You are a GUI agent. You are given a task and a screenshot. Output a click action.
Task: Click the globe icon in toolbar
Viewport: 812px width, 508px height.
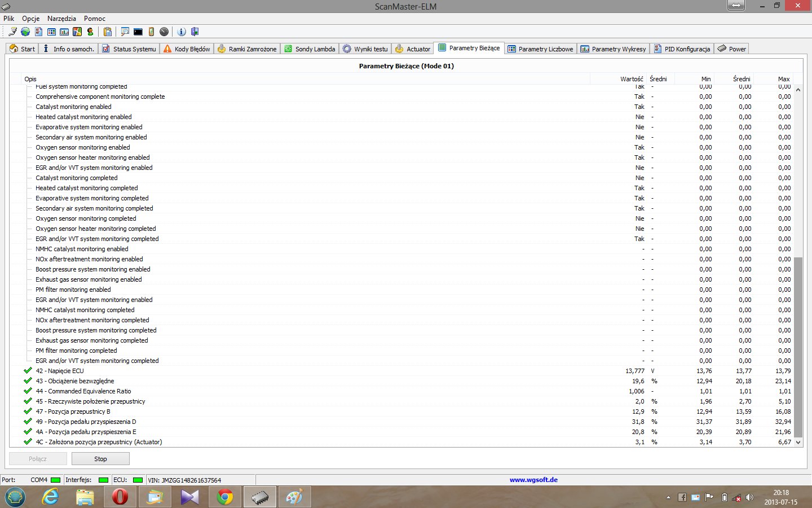click(25, 32)
